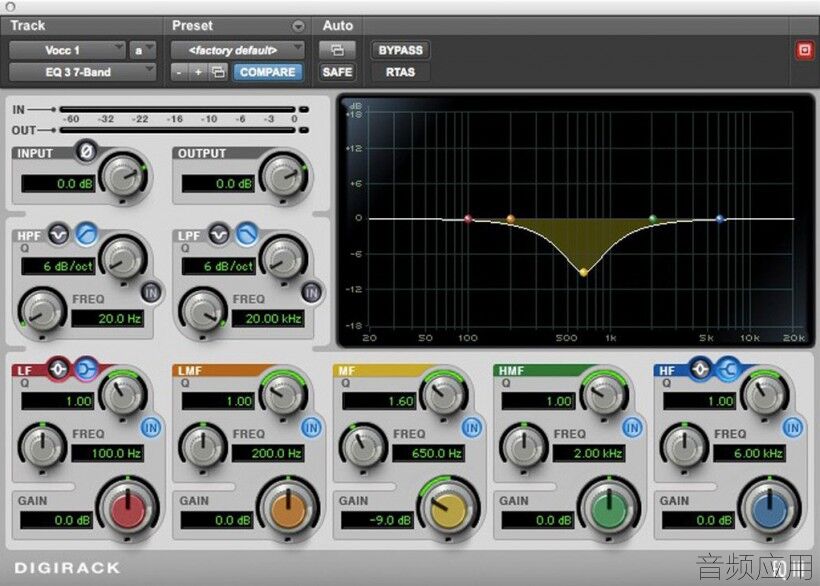Click the HF band FREQ knob
Screen dimensions: 820x586
pyautogui.click(x=684, y=446)
